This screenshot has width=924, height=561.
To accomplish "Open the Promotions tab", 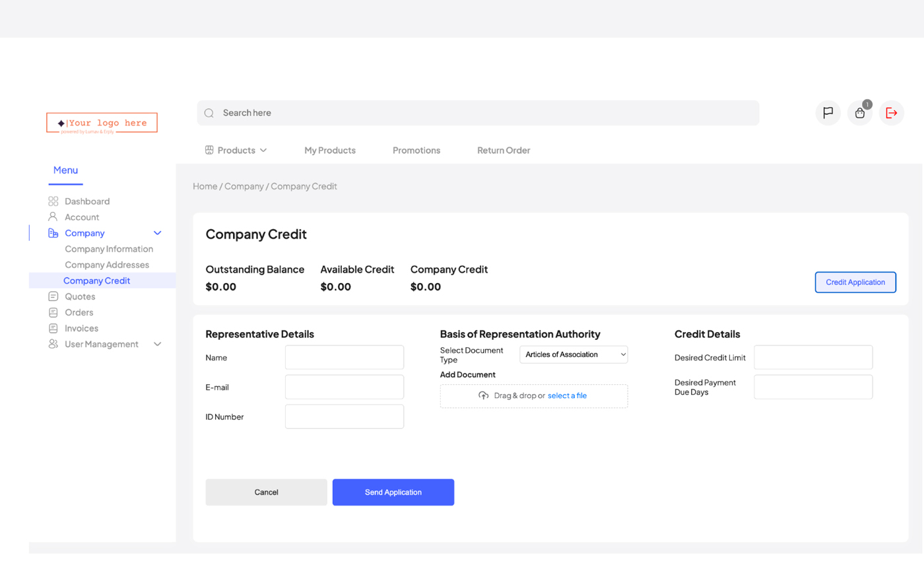I will [416, 150].
